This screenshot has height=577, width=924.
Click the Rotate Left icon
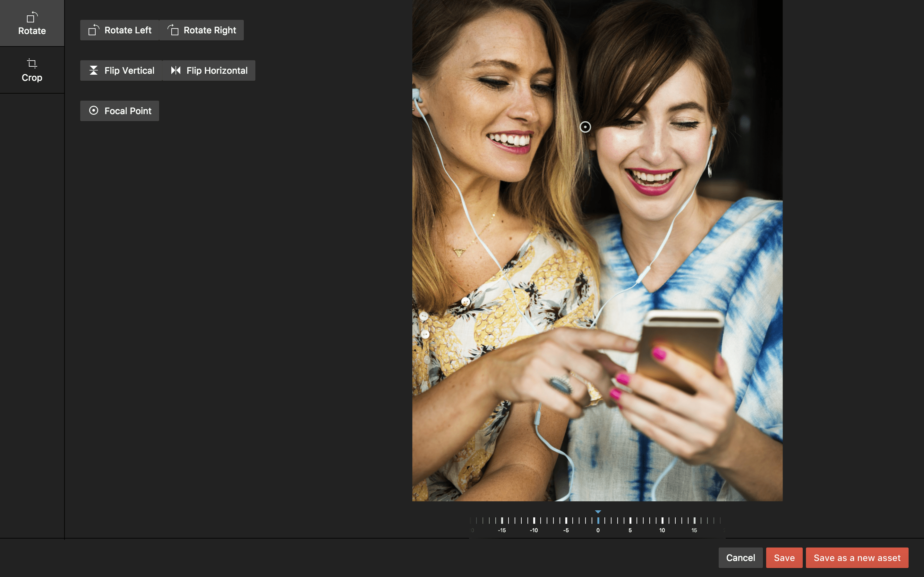[94, 30]
